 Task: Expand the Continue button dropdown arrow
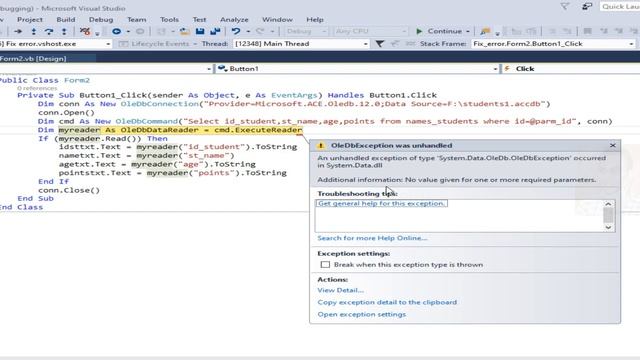[468, 31]
